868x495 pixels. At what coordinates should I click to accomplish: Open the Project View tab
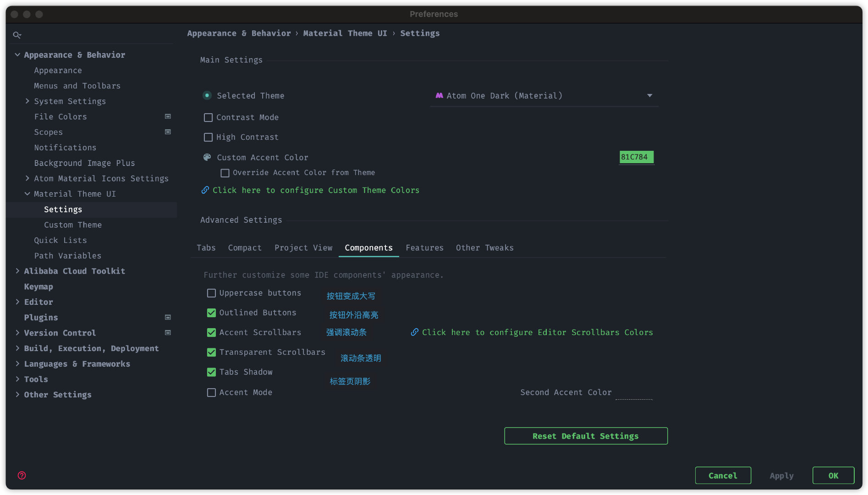click(303, 247)
